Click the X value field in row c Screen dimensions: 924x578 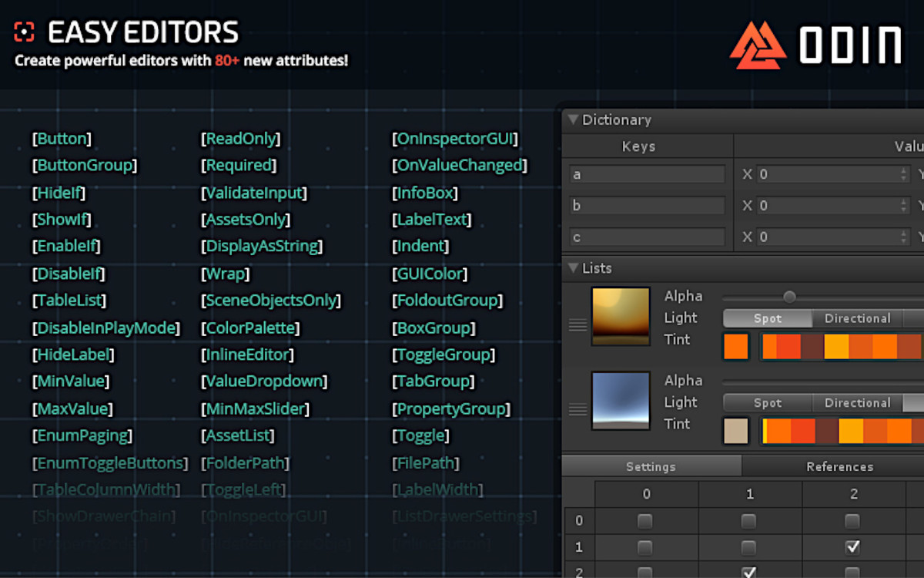point(834,237)
